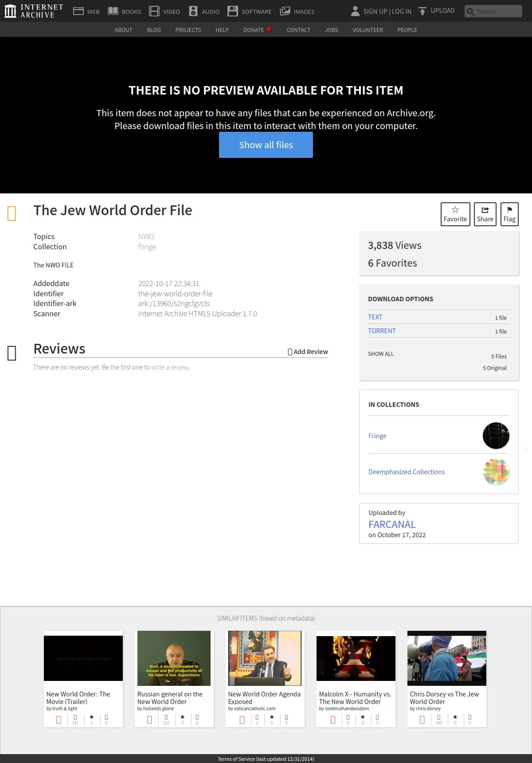This screenshot has width=532, height=763.
Task: Open the Books section icon
Action: [x=113, y=11]
